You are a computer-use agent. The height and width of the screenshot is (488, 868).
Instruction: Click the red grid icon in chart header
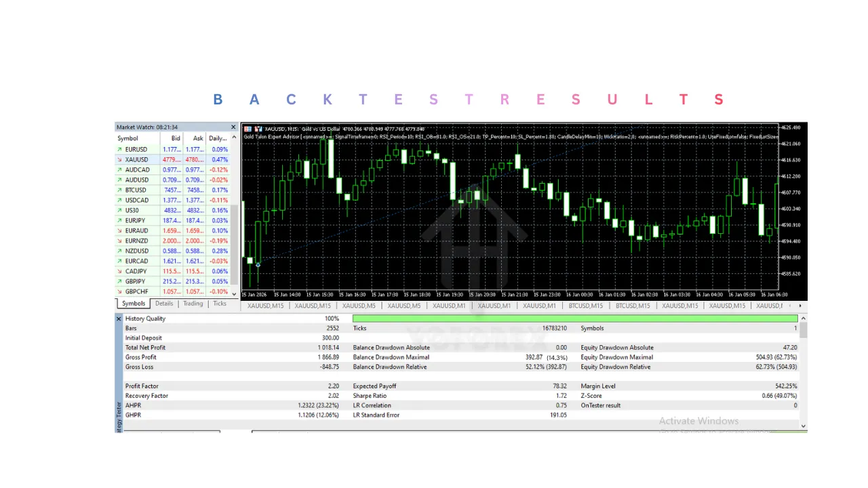248,129
